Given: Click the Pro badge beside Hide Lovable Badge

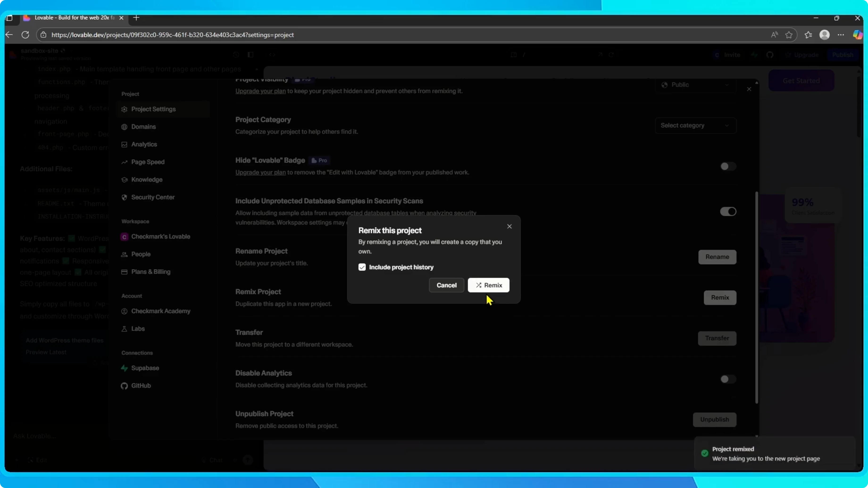Looking at the screenshot, I should pyautogui.click(x=319, y=160).
